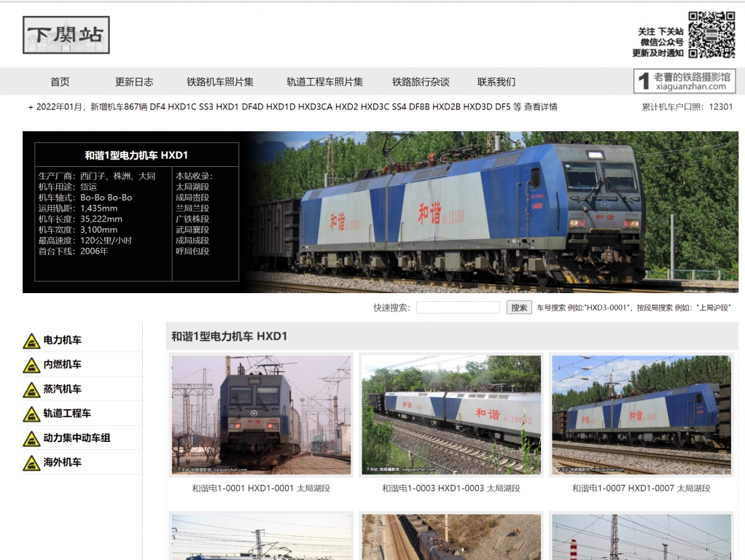Select 电力机车 category in the sidebar
Screen dimensions: 745x560
pyautogui.click(x=62, y=340)
